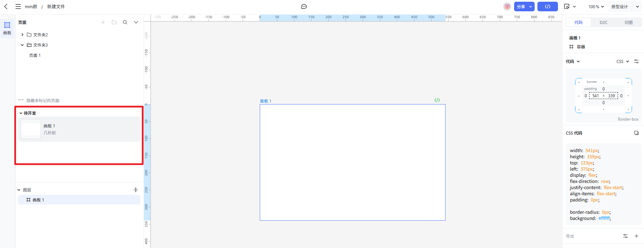The width and height of the screenshot is (644, 248).
Task: Click the collapse layers icon
Action: click(x=136, y=190)
